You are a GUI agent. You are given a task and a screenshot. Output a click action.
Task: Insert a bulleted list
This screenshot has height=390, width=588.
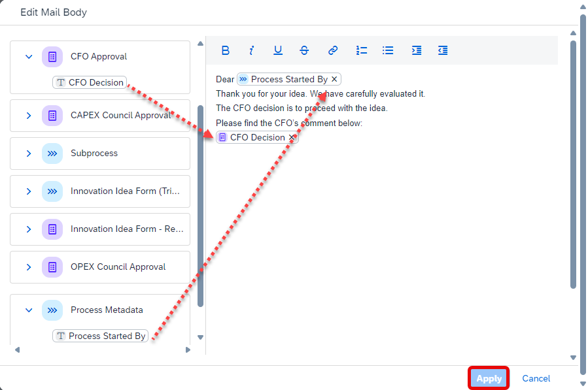(x=388, y=50)
